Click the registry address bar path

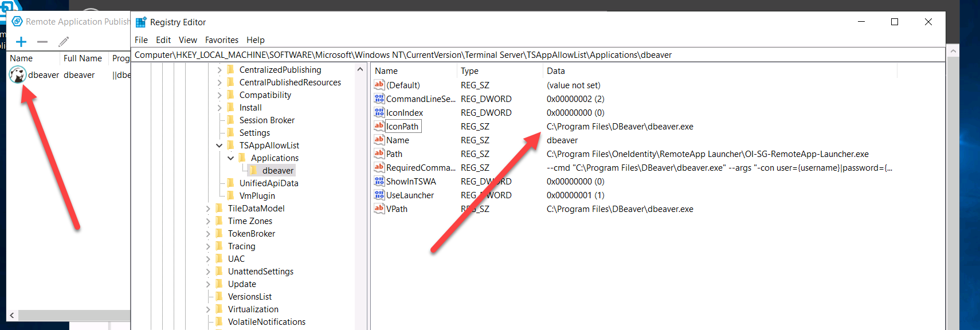tap(403, 55)
